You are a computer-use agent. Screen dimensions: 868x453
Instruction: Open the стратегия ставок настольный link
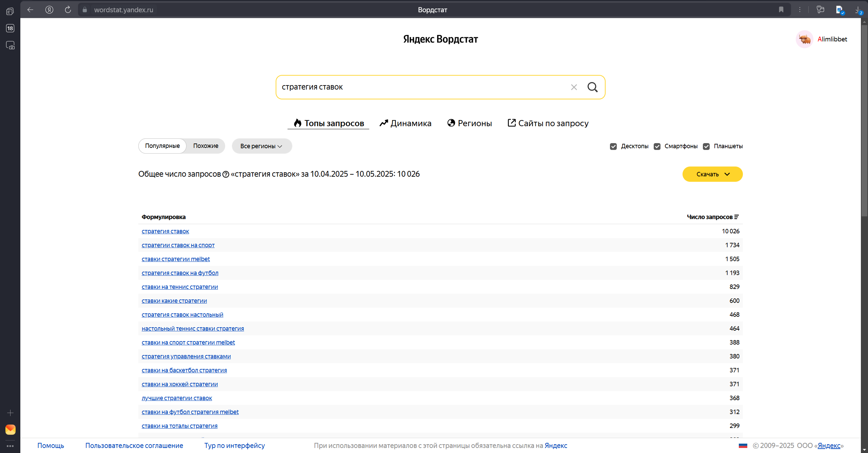pos(182,315)
